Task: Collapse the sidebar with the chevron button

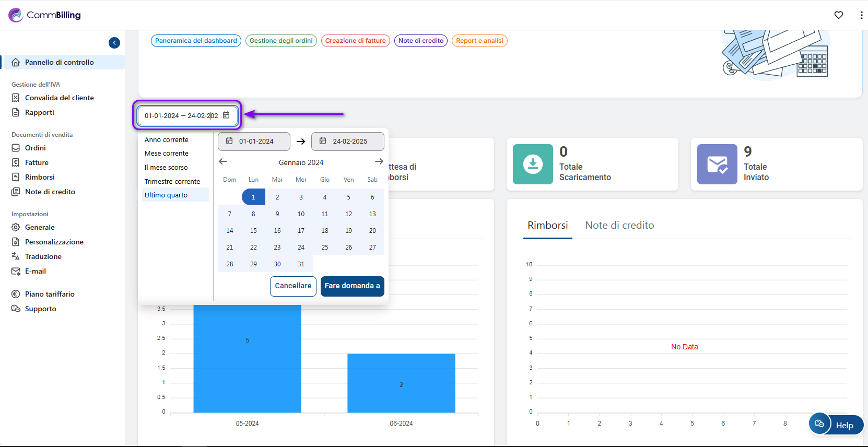Action: point(114,43)
